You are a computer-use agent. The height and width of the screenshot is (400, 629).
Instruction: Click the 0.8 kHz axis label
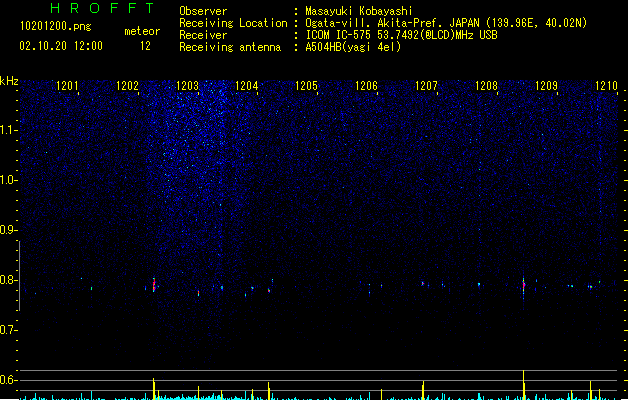pos(8,280)
